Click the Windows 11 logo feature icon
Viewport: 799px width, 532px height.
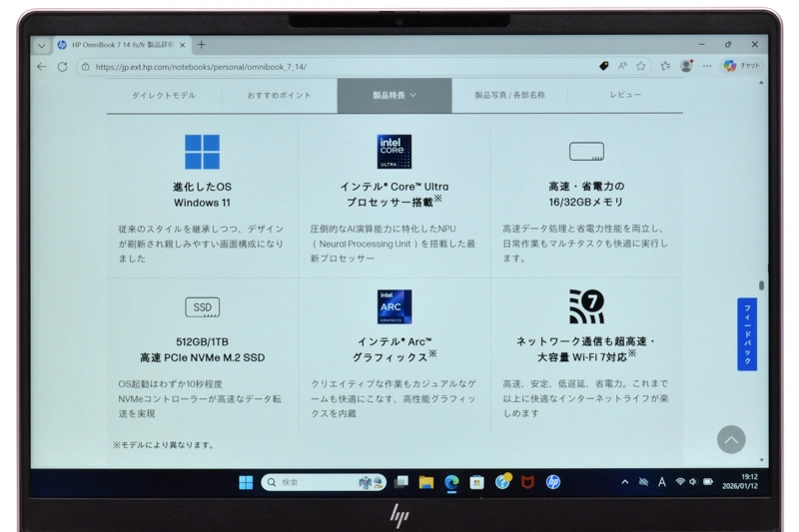coord(203,152)
